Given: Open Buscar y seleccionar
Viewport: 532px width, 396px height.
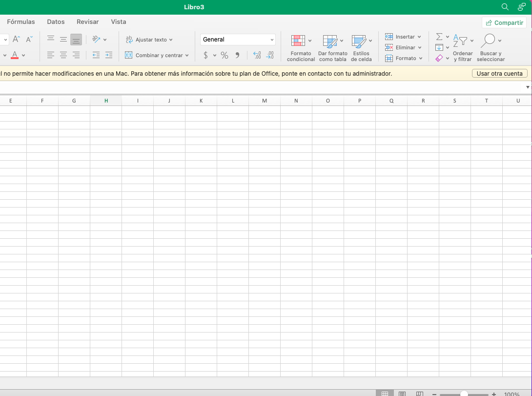Looking at the screenshot, I should [x=491, y=48].
